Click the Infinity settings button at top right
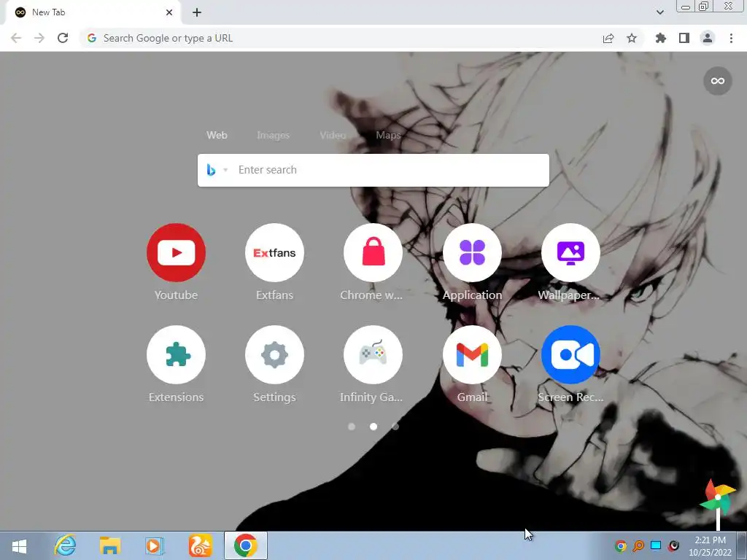 click(718, 81)
